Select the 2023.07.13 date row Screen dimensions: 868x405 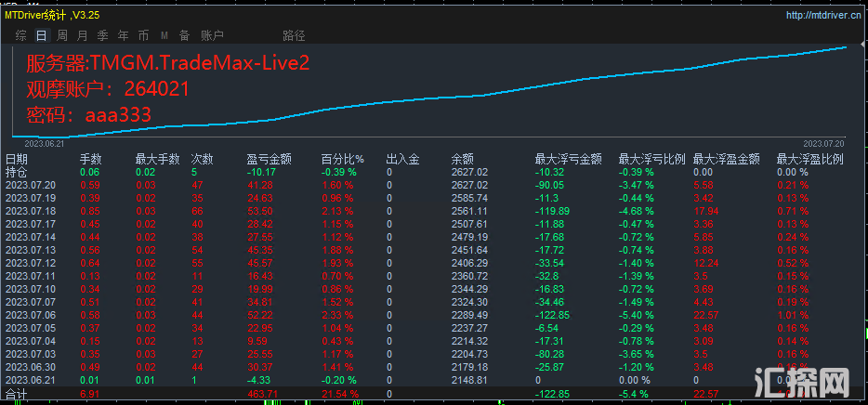[434, 250]
